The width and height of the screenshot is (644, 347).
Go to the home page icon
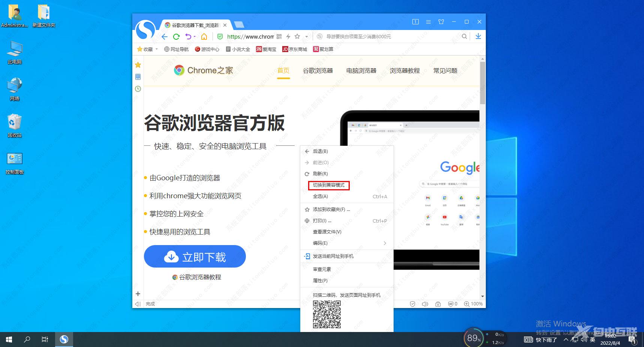[x=204, y=36]
